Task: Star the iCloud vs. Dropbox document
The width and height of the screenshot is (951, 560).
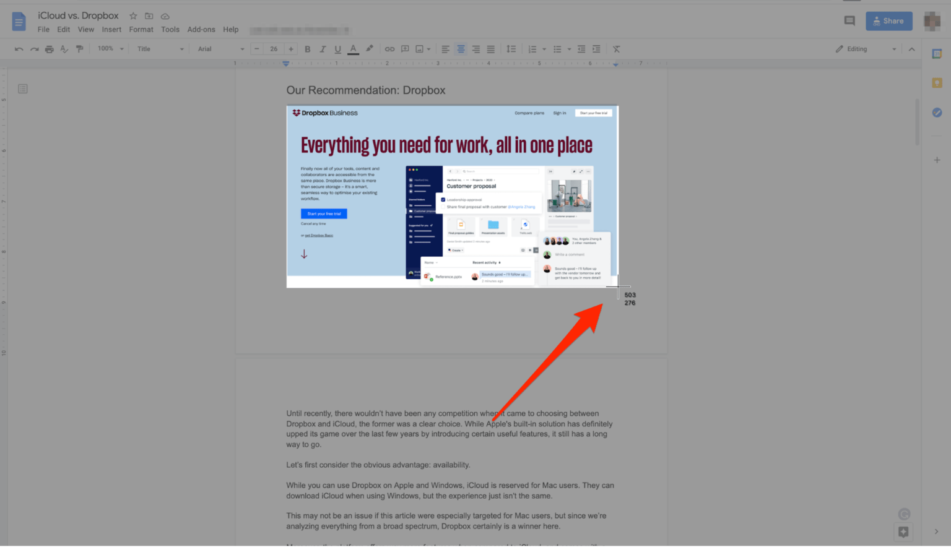Action: 133,15
